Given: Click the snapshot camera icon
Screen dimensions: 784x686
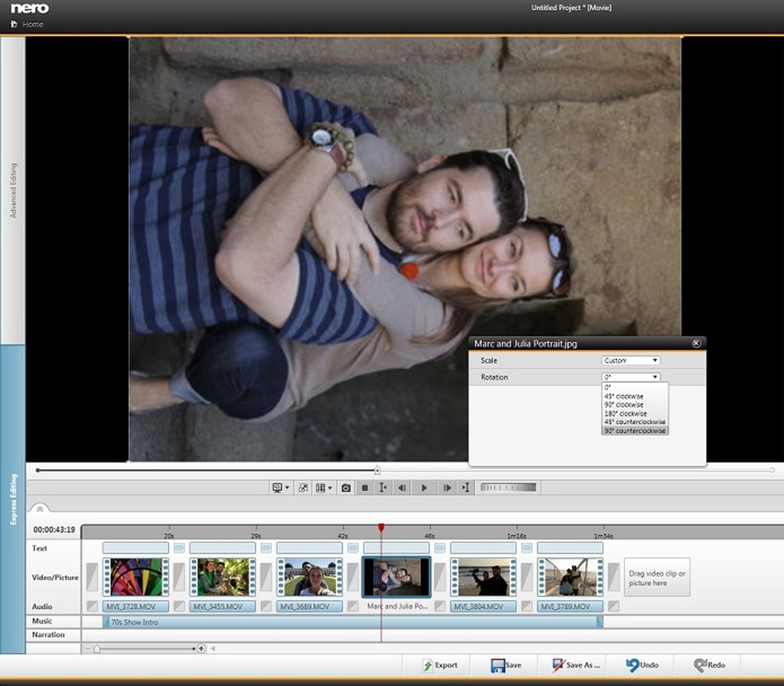Looking at the screenshot, I should point(346,488).
